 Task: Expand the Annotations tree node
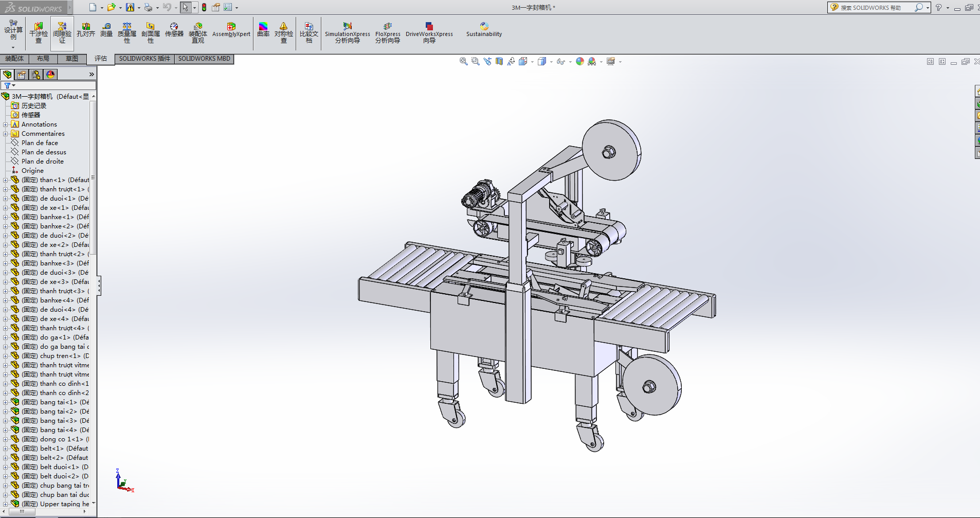tap(6, 124)
